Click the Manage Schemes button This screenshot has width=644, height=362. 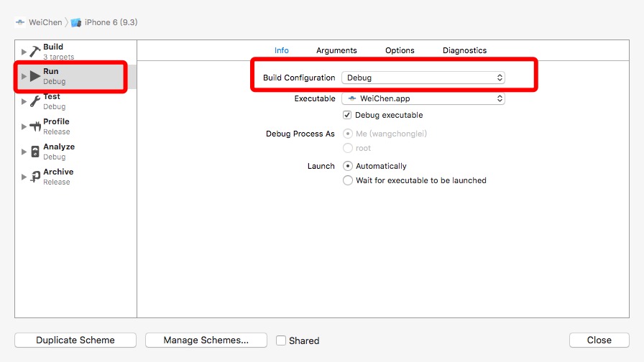[206, 340]
